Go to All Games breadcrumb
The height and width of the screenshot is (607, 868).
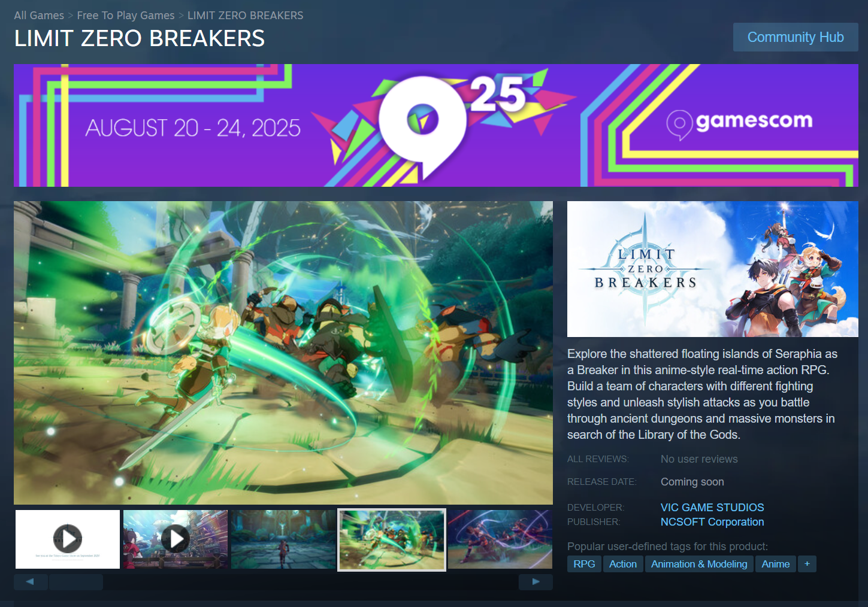click(x=39, y=16)
